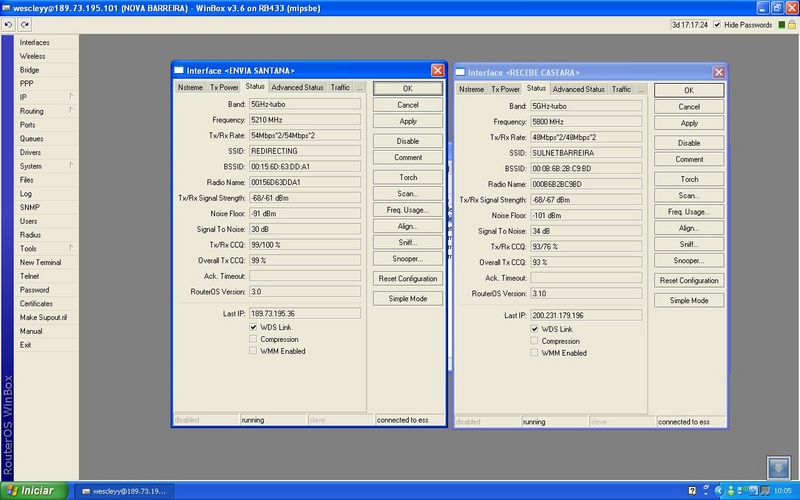Click the wireless network tray icon

point(742,491)
